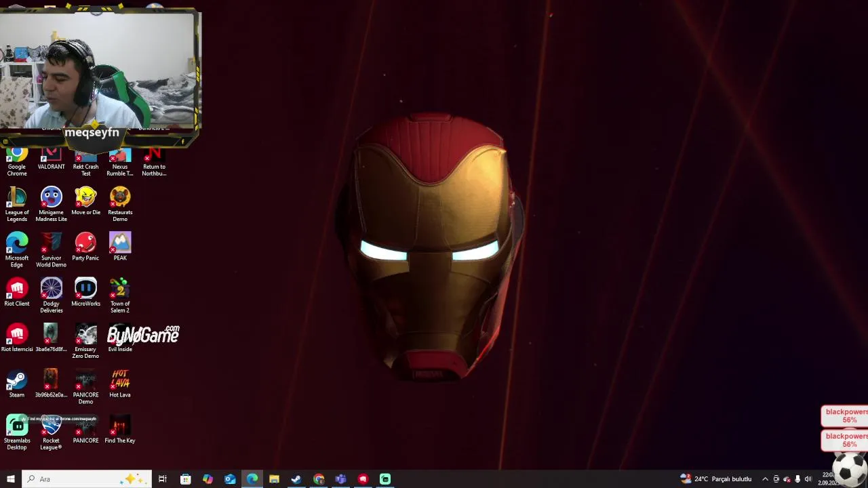Open Microsoft Store from the taskbar
Image resolution: width=868 pixels, height=488 pixels.
point(185,479)
